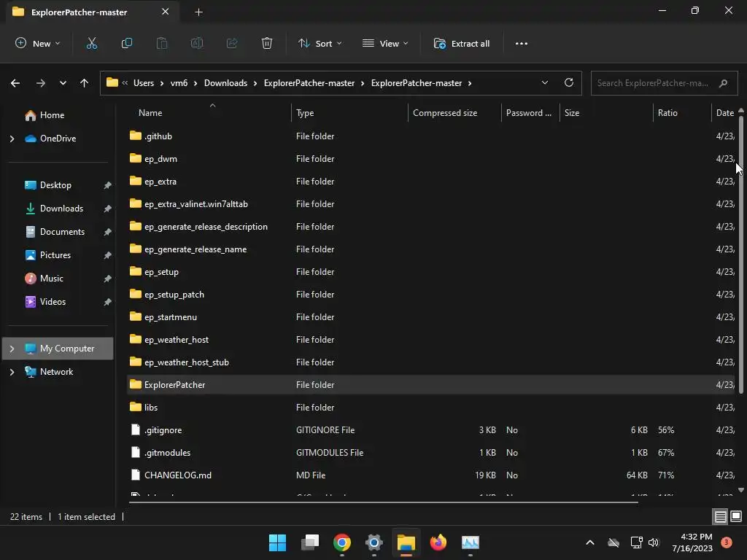
Task: Select the ep_weather_host_stub folder
Action: coord(430,362)
